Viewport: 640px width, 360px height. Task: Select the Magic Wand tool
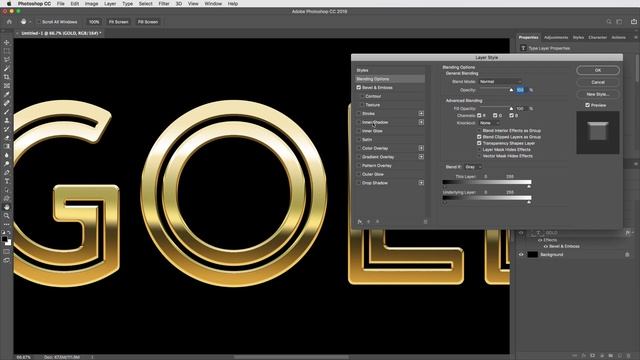click(7, 68)
